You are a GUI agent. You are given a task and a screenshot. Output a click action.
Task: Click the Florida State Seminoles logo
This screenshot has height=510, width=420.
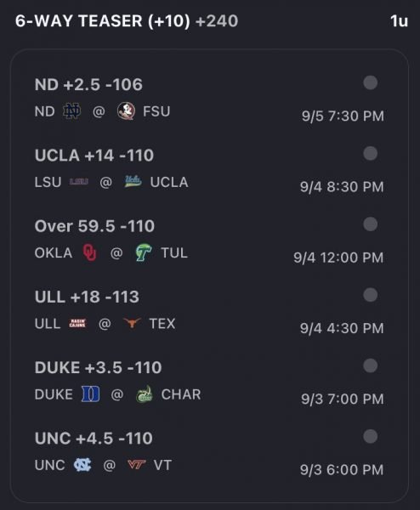126,111
